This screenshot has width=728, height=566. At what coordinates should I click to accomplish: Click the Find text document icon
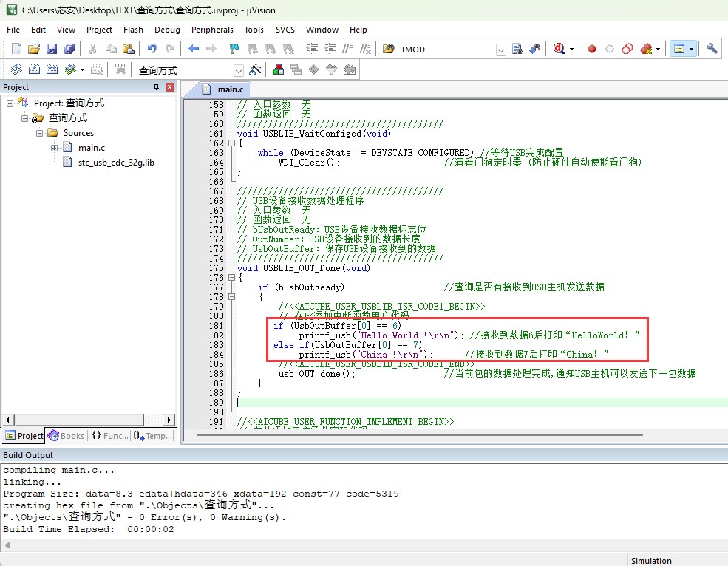coord(517,49)
